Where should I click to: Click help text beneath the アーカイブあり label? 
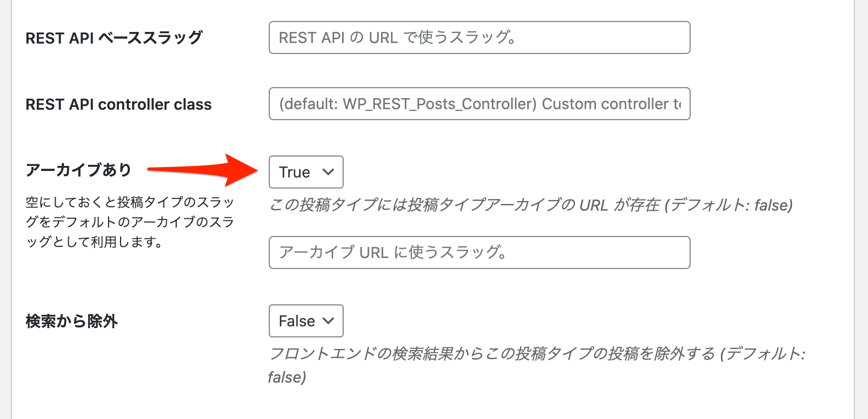[130, 222]
